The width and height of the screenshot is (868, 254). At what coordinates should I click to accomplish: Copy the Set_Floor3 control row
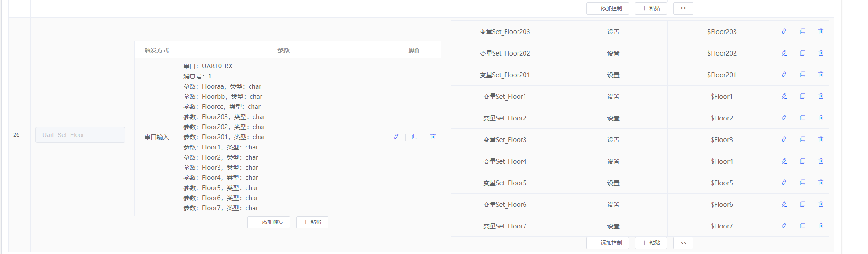coord(802,139)
